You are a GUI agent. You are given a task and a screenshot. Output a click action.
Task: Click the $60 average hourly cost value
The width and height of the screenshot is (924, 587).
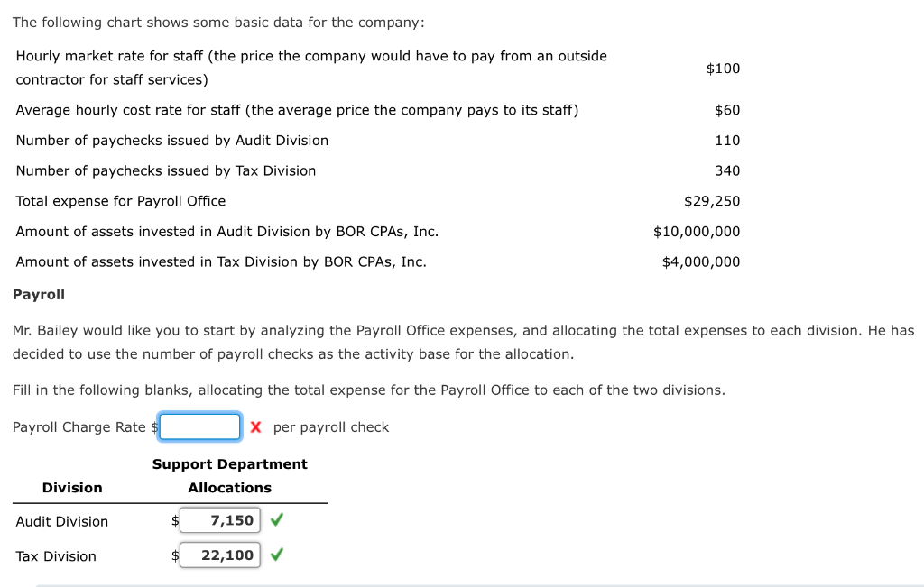pyautogui.click(x=727, y=110)
